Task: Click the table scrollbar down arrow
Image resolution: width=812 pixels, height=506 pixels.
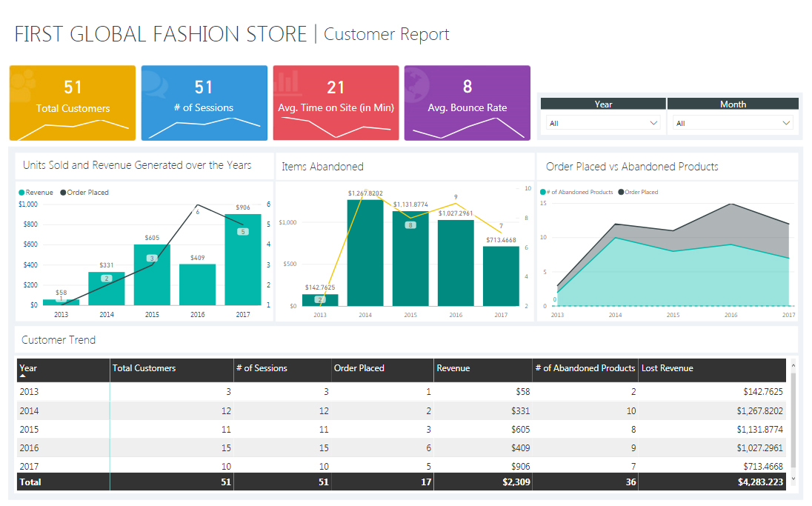Action: (x=793, y=479)
